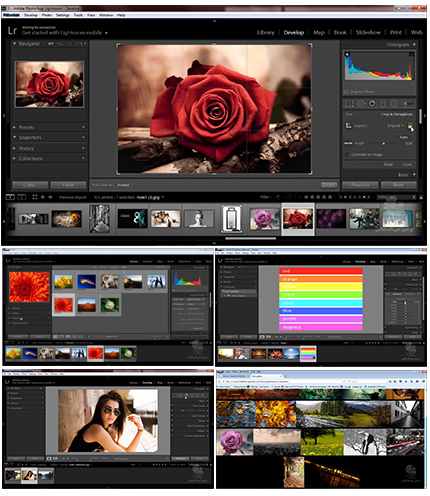Select the battery icon thumbnail in filmstrip
Viewport: 430px width, 496px height.
click(x=232, y=219)
